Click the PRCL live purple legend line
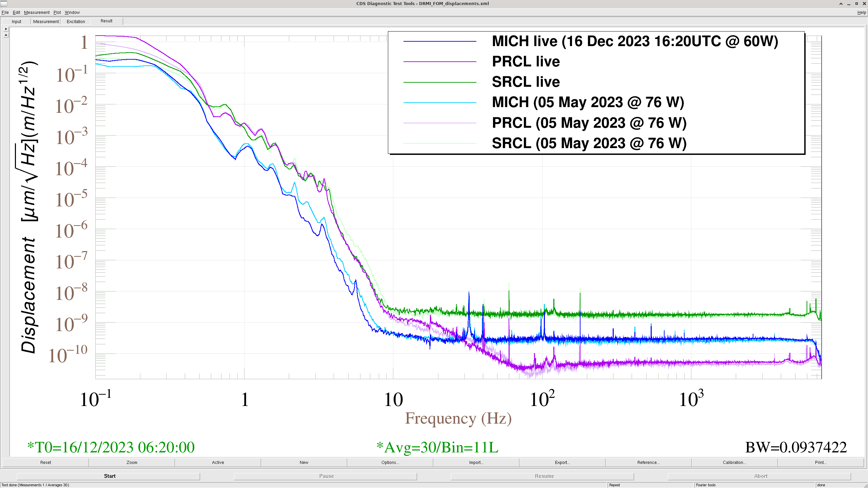868x488 pixels. tap(440, 62)
